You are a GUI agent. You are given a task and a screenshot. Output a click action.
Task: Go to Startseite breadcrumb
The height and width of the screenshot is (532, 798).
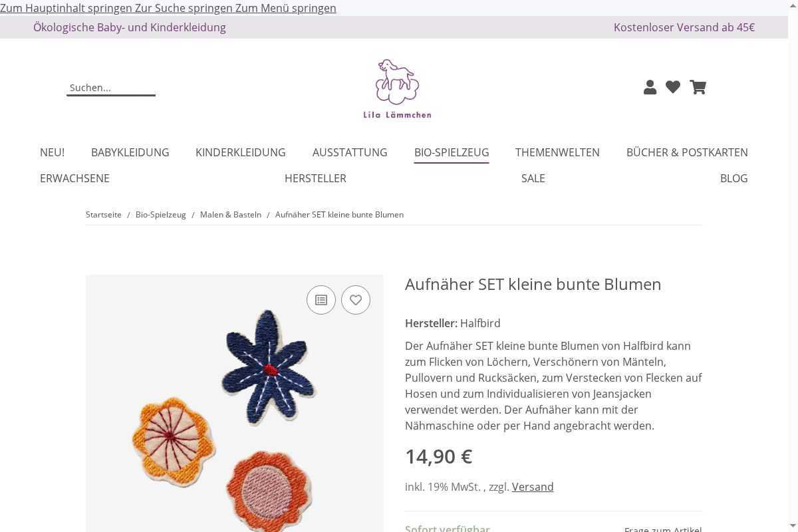point(104,215)
